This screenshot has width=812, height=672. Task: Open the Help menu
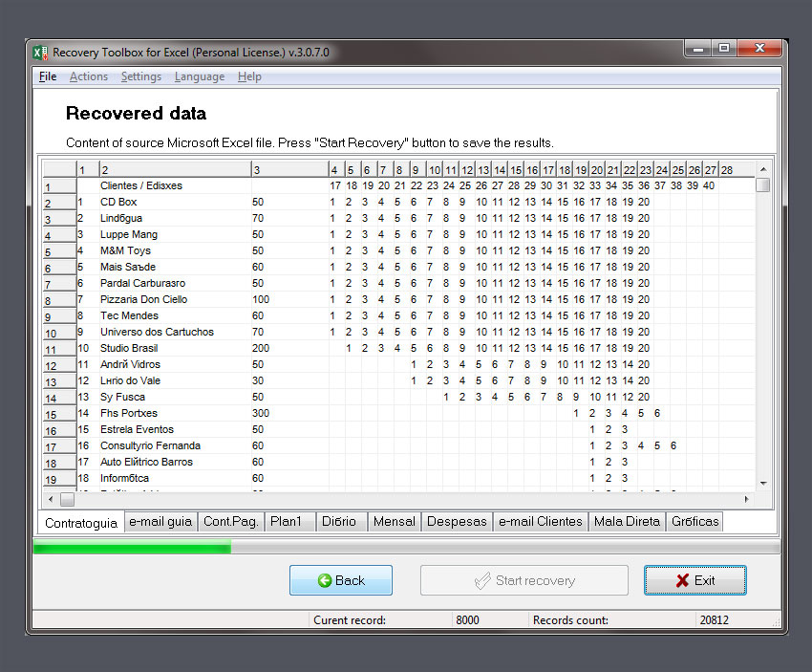coord(249,76)
